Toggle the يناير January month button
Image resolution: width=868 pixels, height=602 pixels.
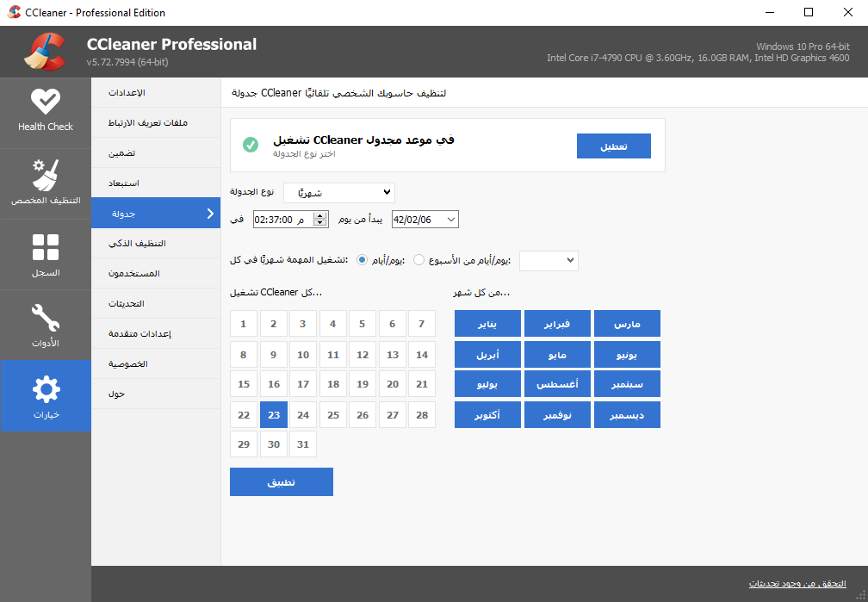(487, 324)
